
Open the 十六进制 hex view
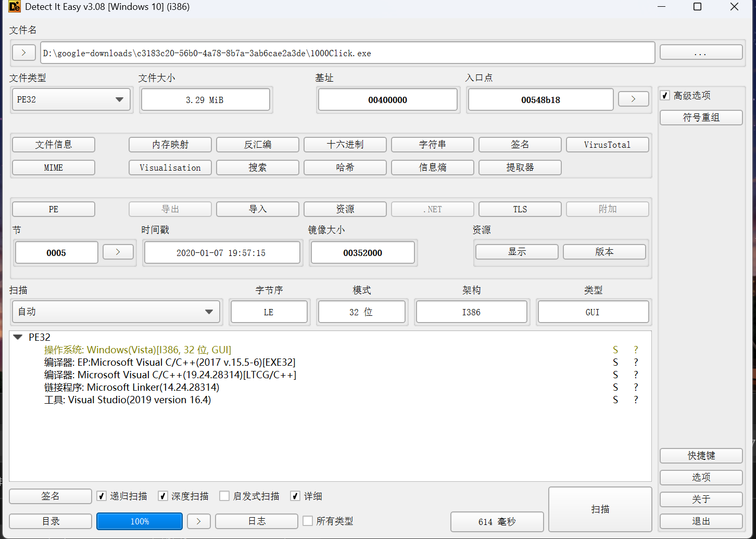point(345,145)
